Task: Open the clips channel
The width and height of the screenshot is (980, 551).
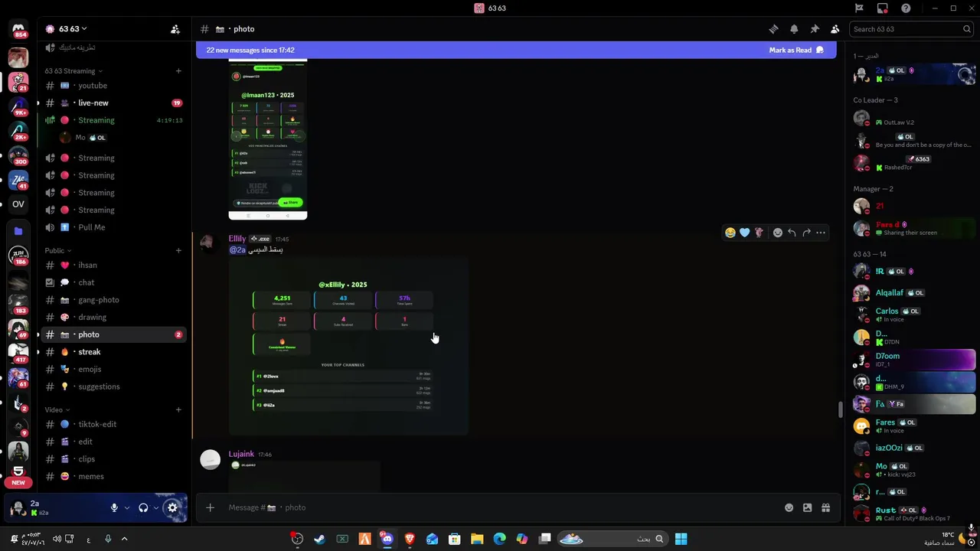Action: (115, 459)
